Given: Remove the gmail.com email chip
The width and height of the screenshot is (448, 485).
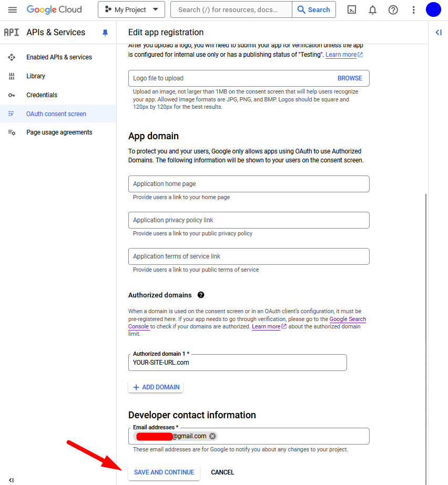Looking at the screenshot, I should [212, 436].
